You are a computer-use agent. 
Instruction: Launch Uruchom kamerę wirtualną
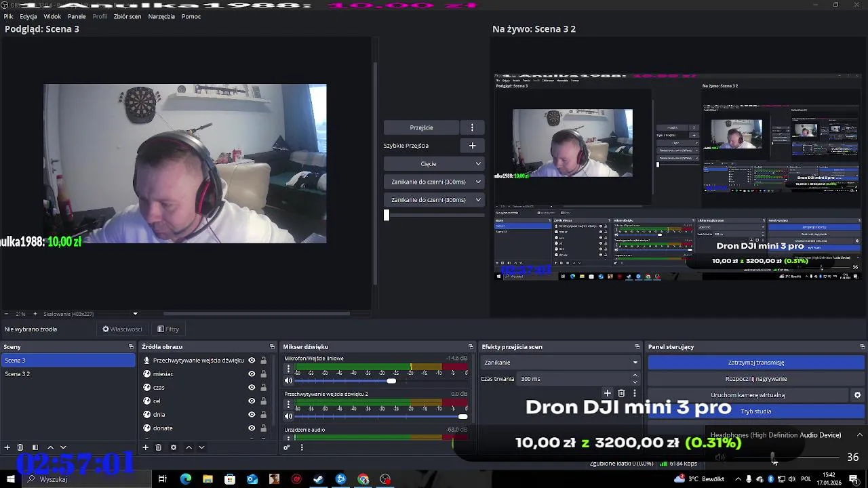[x=747, y=395]
